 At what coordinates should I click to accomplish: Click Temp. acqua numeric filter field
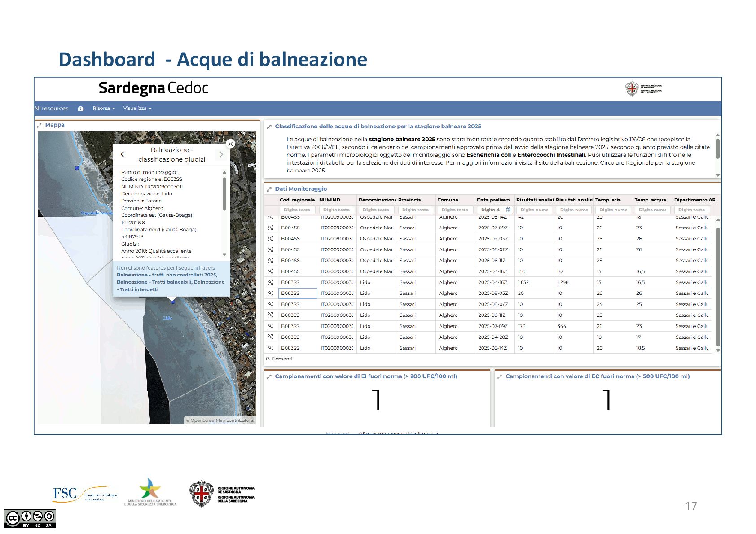coord(653,210)
